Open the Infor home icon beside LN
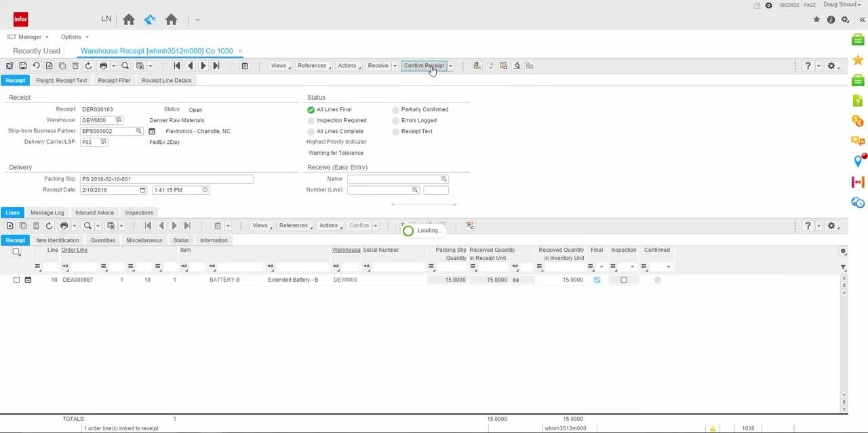 pyautogui.click(x=129, y=20)
